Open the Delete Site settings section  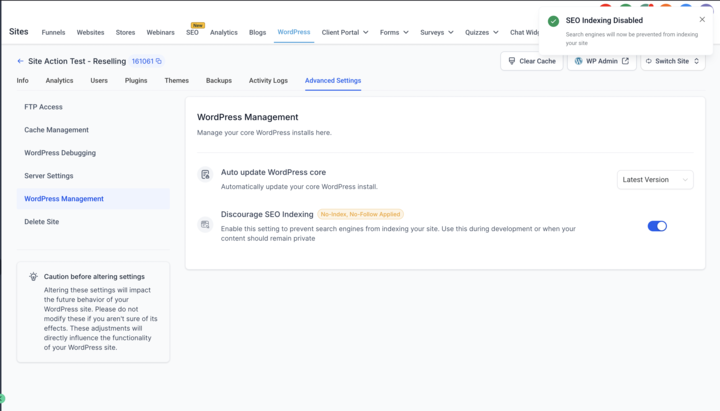point(42,222)
